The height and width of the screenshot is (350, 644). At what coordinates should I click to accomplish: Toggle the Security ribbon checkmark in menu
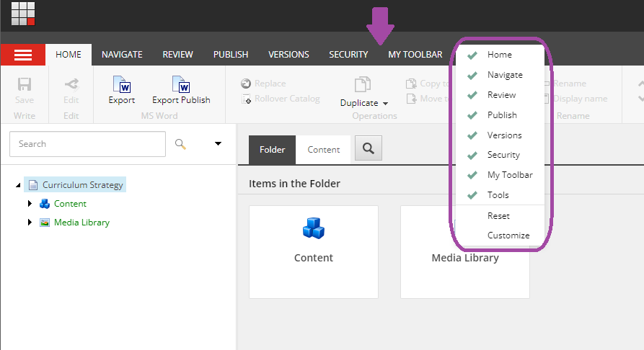[x=472, y=155]
